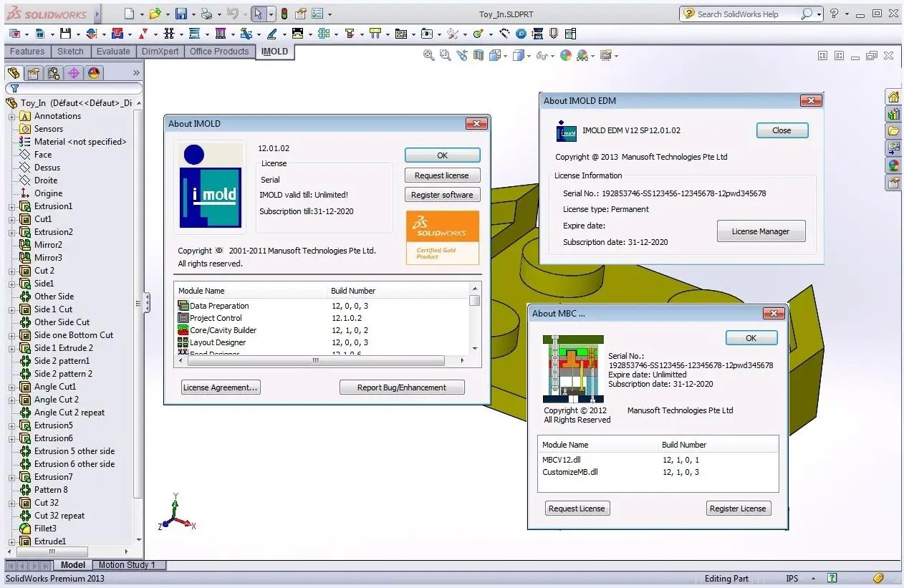Open License Manager in About IMOLD EDM
The image size is (904, 588).
click(x=761, y=231)
